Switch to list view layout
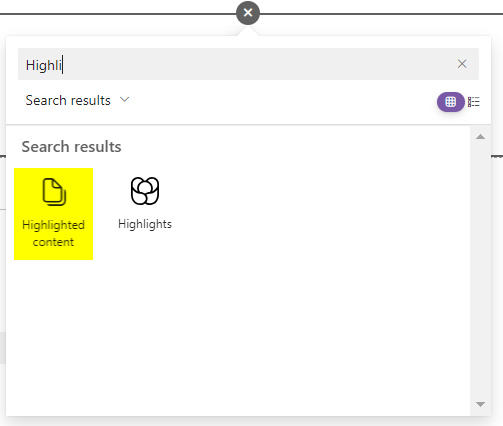 tap(474, 102)
